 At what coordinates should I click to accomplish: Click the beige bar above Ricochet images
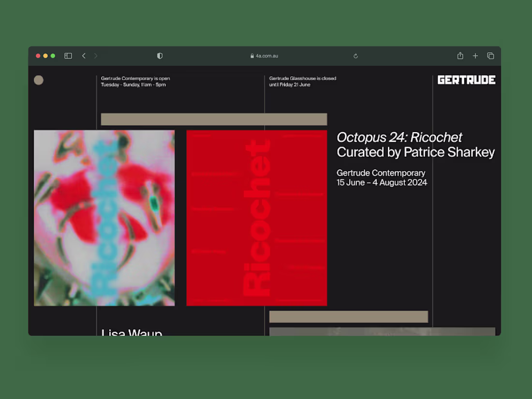tap(214, 119)
